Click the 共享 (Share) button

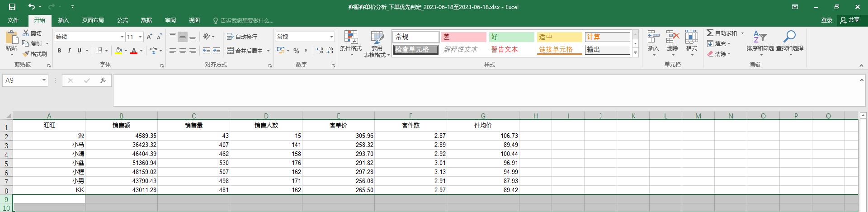click(x=850, y=20)
